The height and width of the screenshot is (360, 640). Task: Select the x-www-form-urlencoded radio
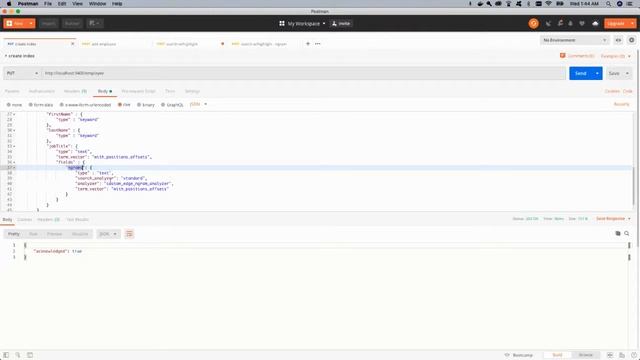point(62,105)
